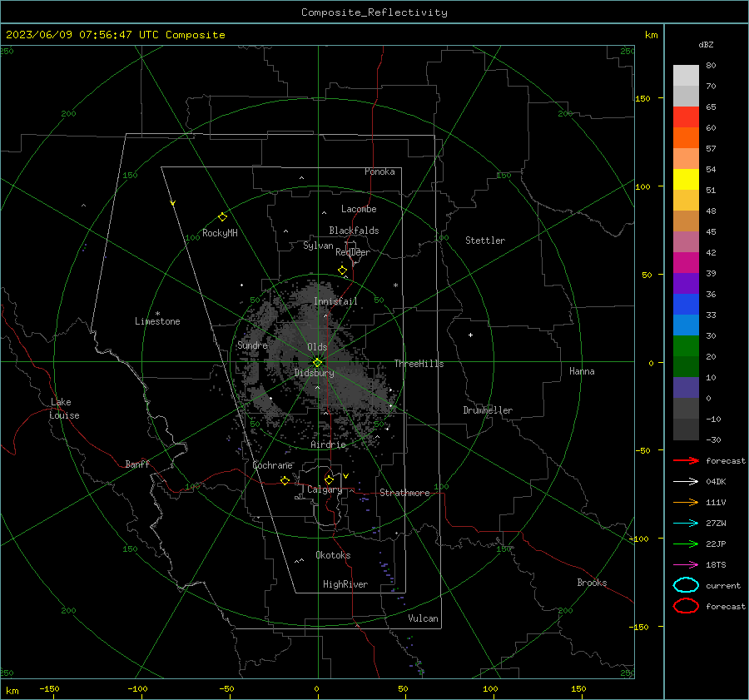Click the Airdrie city label

tap(328, 444)
